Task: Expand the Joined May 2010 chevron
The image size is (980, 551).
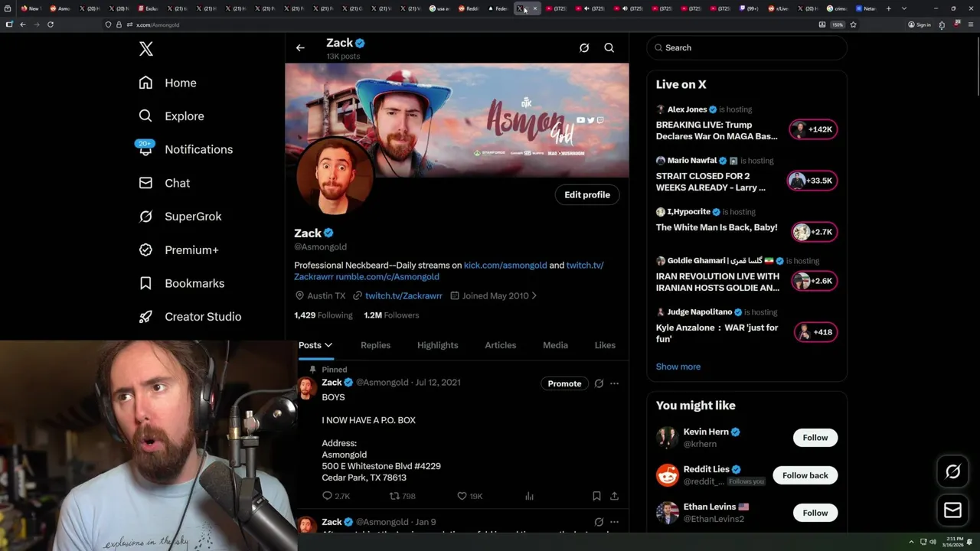Action: [x=534, y=295]
